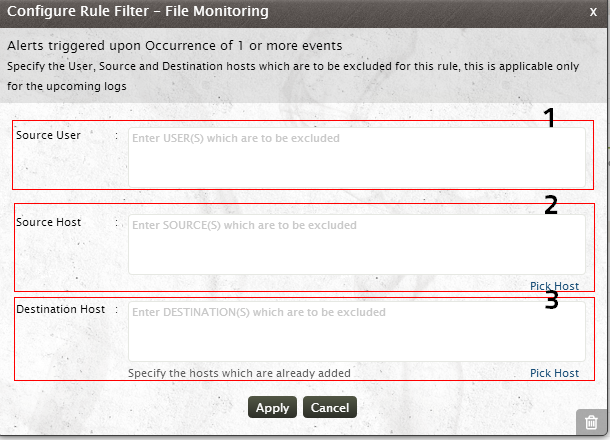Viewport: 610px width, 440px height.
Task: Click the number 1 annotation marker
Action: (548, 118)
